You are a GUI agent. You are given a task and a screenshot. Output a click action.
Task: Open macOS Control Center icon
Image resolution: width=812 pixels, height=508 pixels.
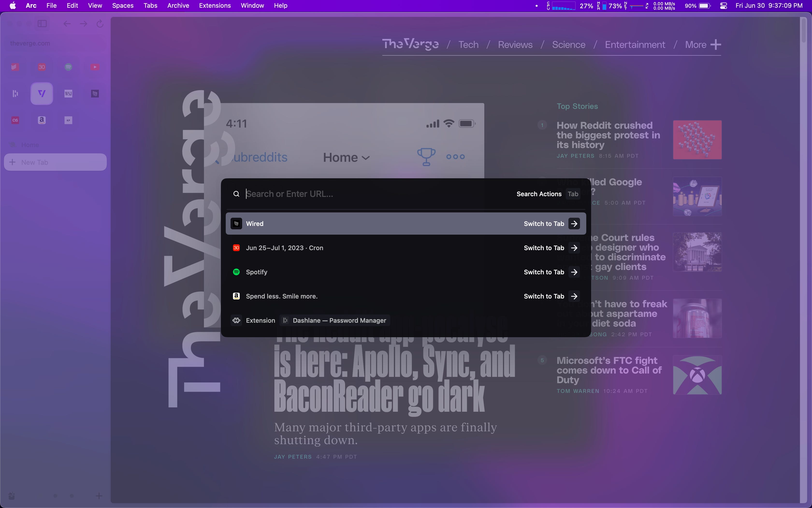(723, 6)
